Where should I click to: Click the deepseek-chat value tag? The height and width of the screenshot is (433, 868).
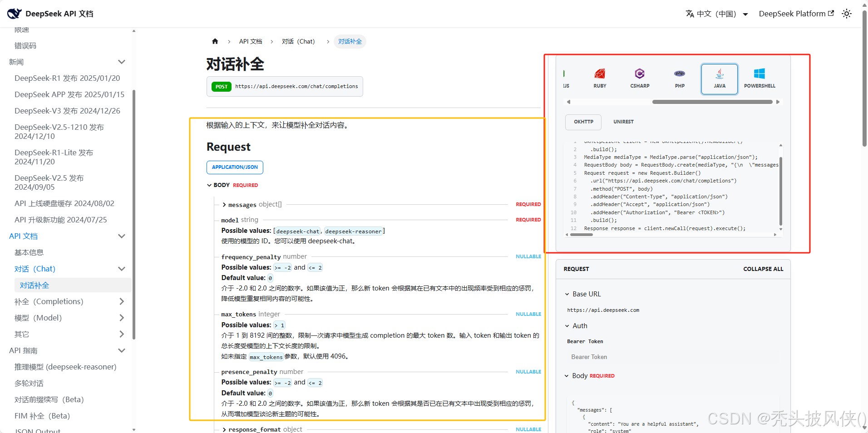click(x=298, y=231)
